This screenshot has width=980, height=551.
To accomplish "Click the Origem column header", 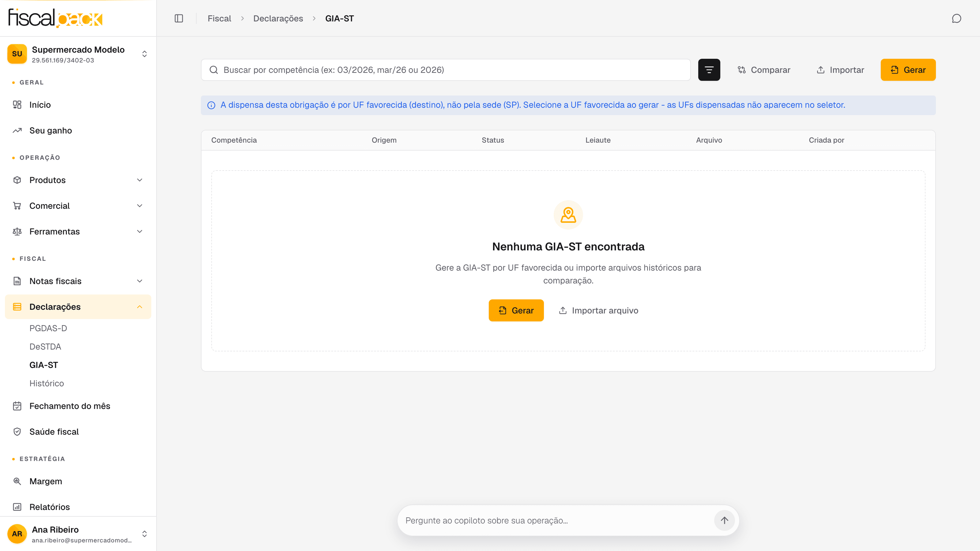I will coord(384,140).
